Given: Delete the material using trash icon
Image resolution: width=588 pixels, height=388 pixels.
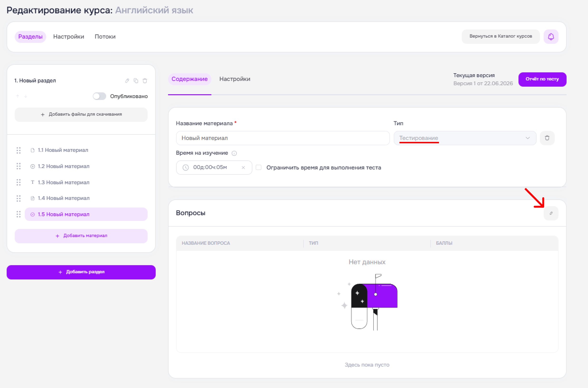Looking at the screenshot, I should [547, 138].
